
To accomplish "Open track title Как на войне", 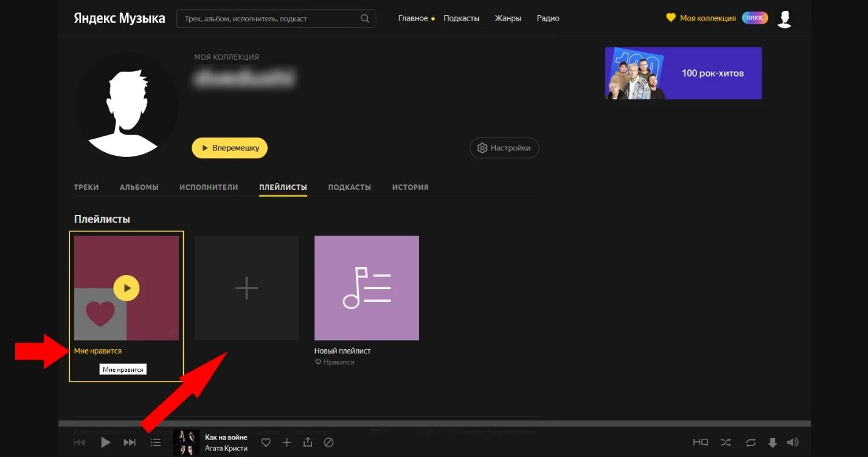I will (226, 437).
